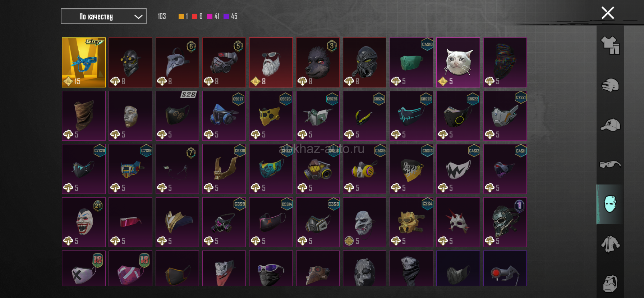Filter by pink quality count 41

[x=213, y=16]
